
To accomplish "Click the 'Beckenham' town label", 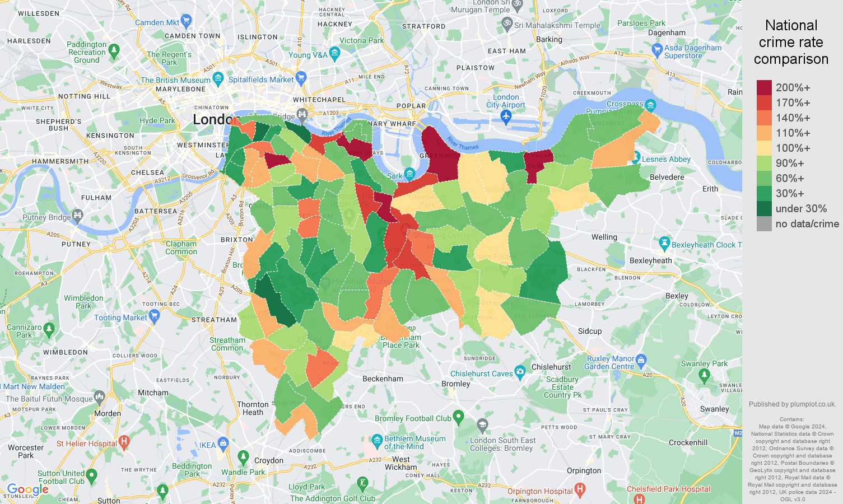I will pos(383,379).
